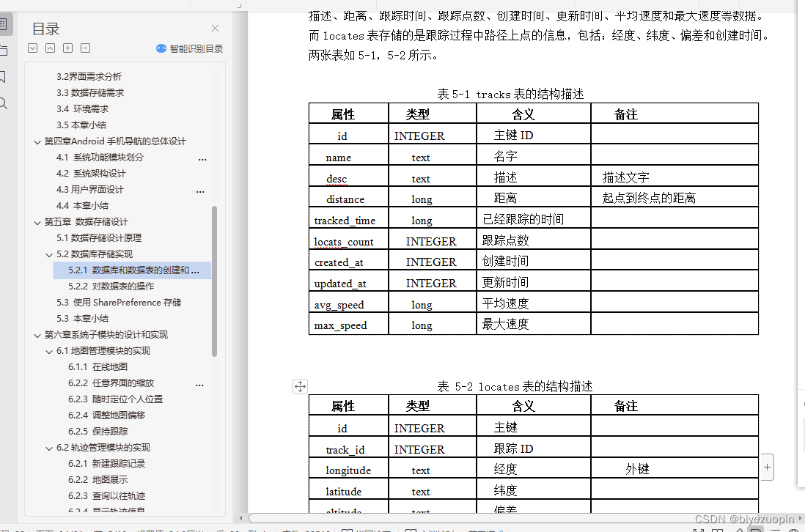Click the minus collapse-all icon under 目录

(x=86, y=48)
